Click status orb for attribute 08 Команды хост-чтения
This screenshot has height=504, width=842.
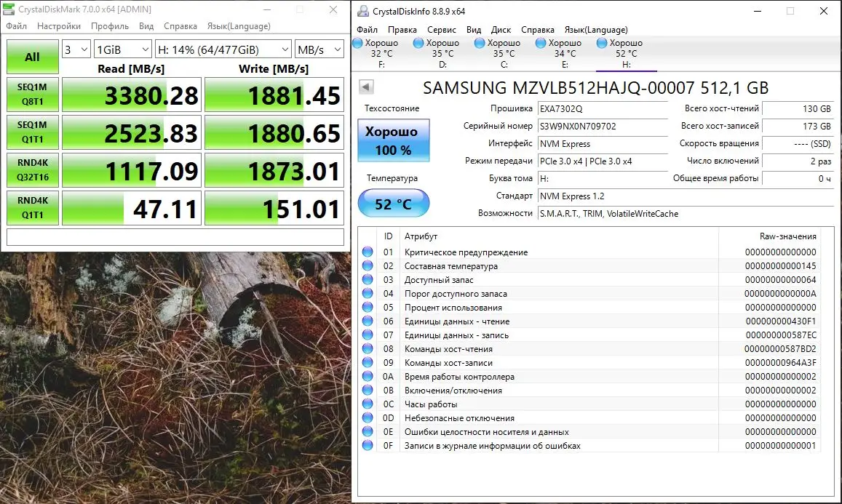(368, 349)
